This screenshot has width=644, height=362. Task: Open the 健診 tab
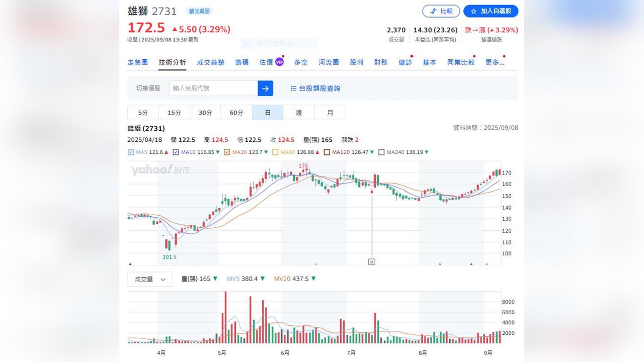405,62
